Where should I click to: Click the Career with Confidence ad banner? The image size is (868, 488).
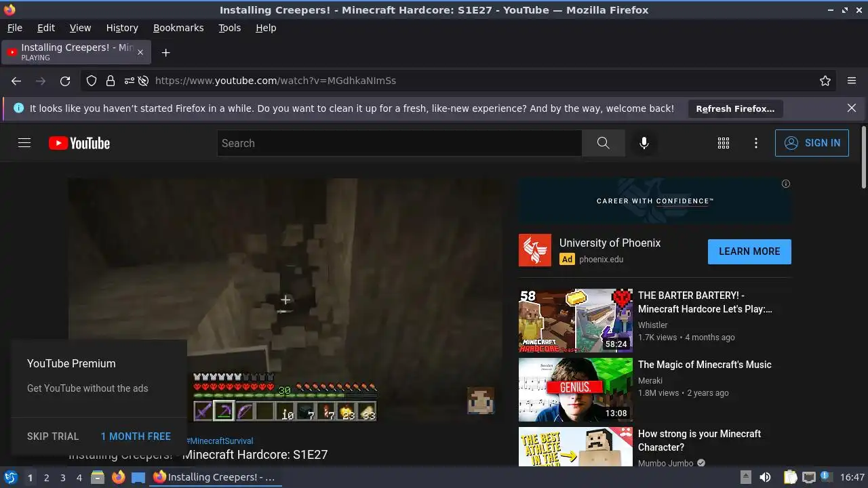(655, 201)
